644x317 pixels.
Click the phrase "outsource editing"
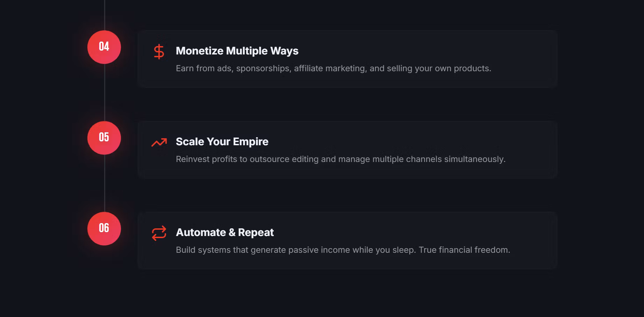pos(284,159)
